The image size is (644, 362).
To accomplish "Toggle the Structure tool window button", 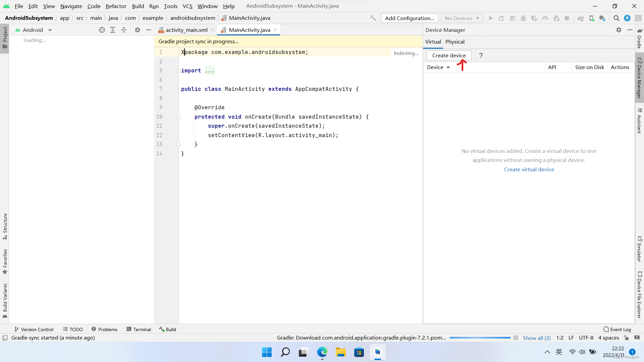I will (x=5, y=227).
